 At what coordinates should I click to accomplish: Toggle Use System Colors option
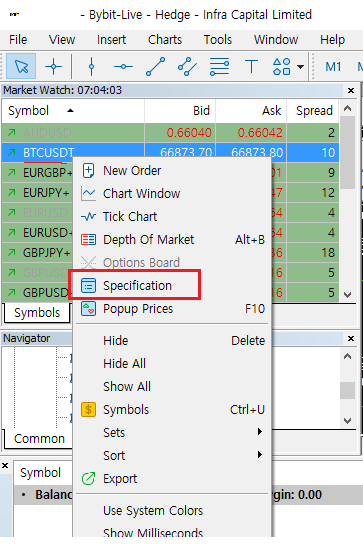coord(172,511)
